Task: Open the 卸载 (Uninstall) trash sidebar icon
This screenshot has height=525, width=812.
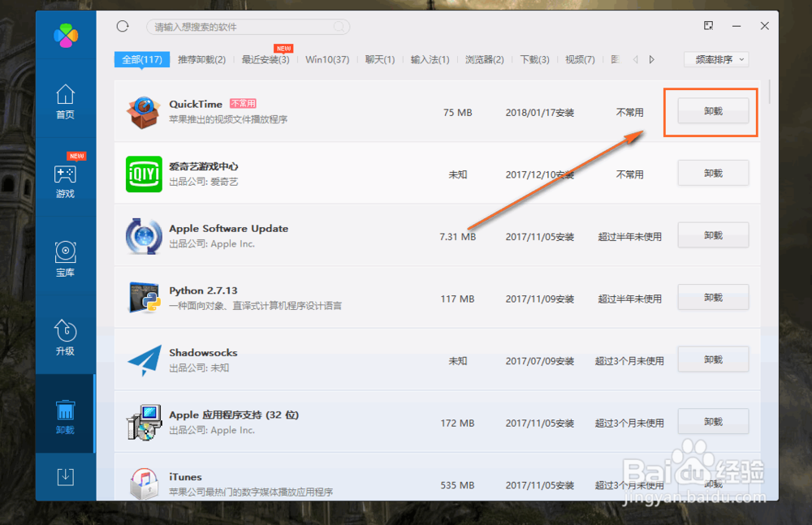Action: 66,414
